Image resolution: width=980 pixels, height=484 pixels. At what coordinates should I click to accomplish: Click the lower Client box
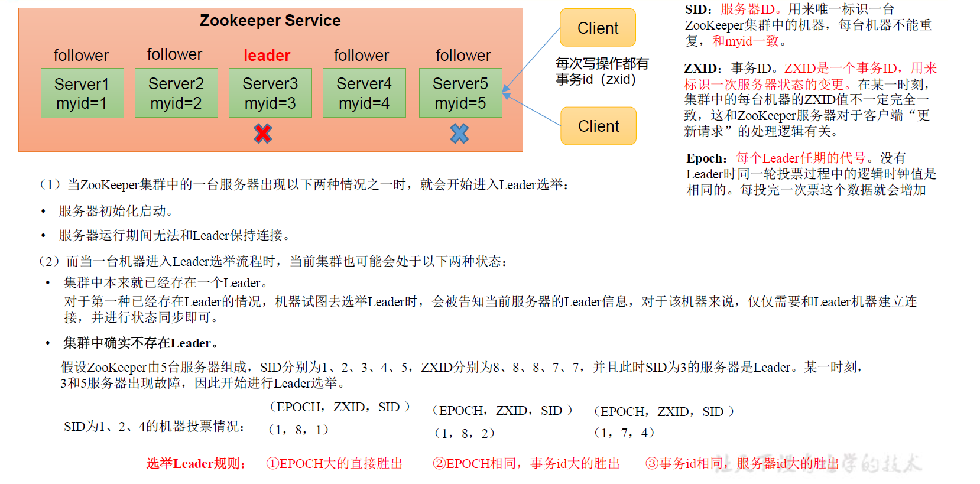599,126
